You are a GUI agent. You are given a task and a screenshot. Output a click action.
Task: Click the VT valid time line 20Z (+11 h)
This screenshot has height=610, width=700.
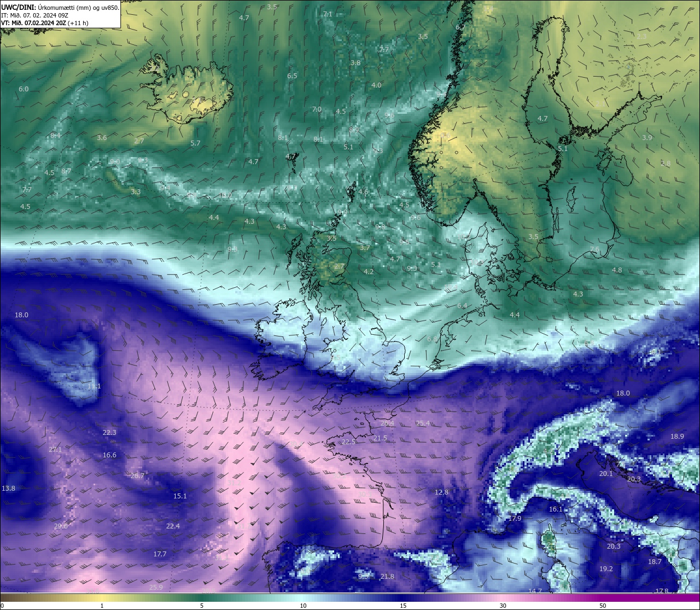tap(44, 23)
